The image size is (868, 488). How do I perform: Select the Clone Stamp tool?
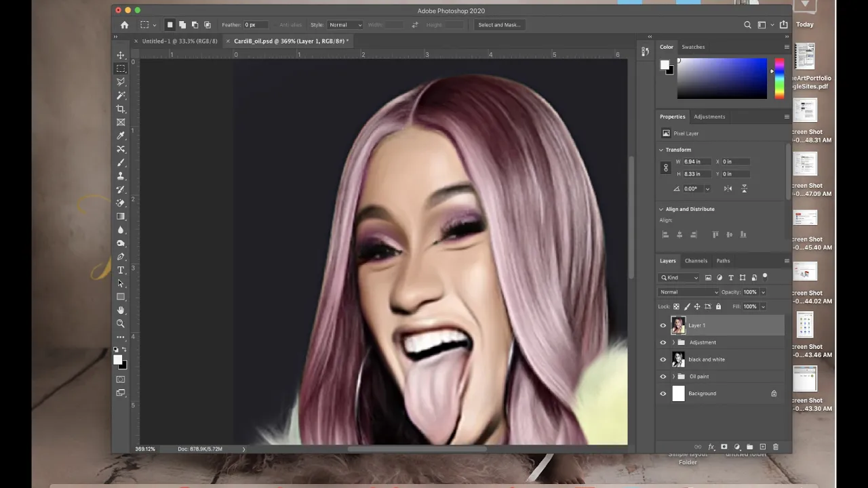point(121,176)
